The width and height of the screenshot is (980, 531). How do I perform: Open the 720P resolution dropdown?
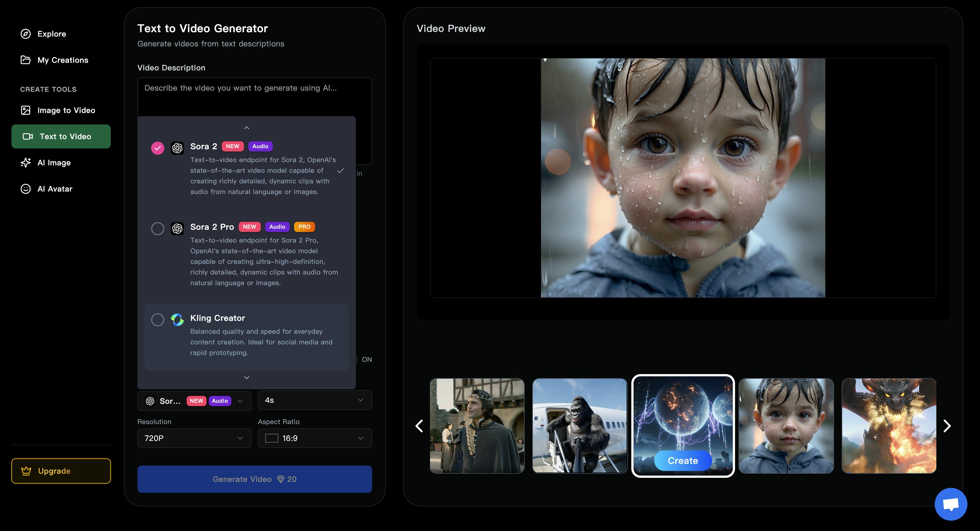[194, 438]
